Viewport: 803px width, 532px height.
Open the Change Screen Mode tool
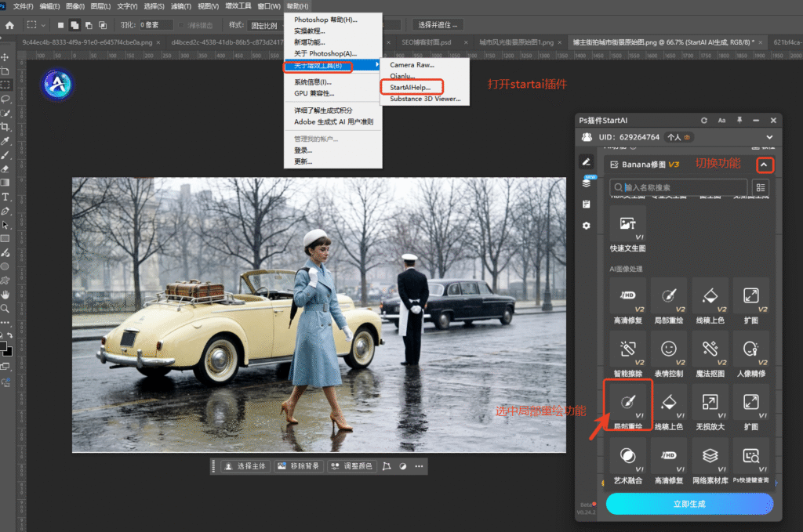5,366
